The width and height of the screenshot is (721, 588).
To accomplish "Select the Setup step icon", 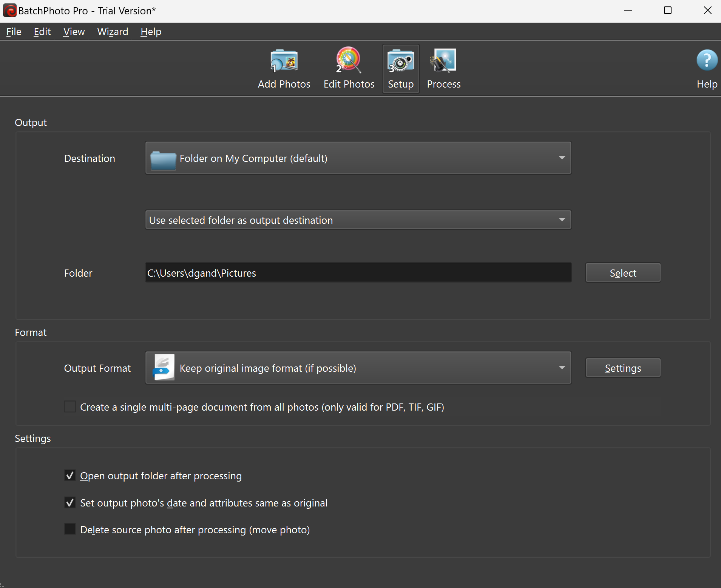I will point(401,69).
